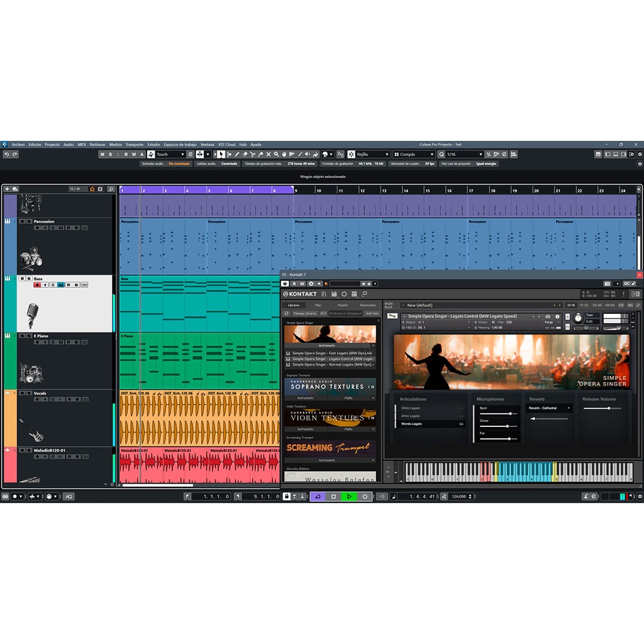
Task: Expand the 1/16 quantize dropdown
Action: click(465, 154)
